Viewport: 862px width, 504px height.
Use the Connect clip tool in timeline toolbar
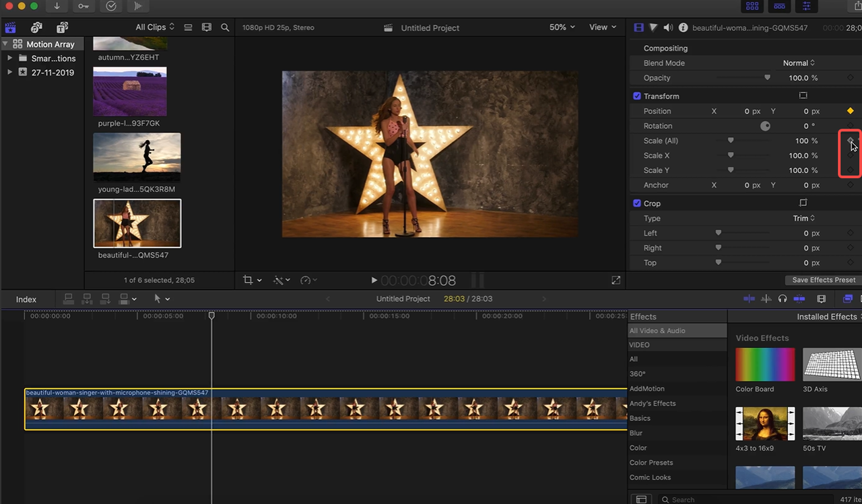(x=68, y=299)
